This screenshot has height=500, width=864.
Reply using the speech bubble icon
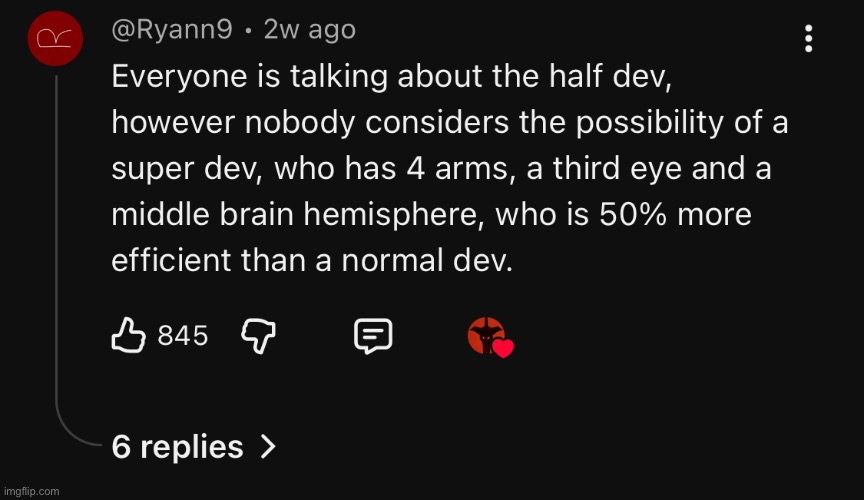click(372, 337)
